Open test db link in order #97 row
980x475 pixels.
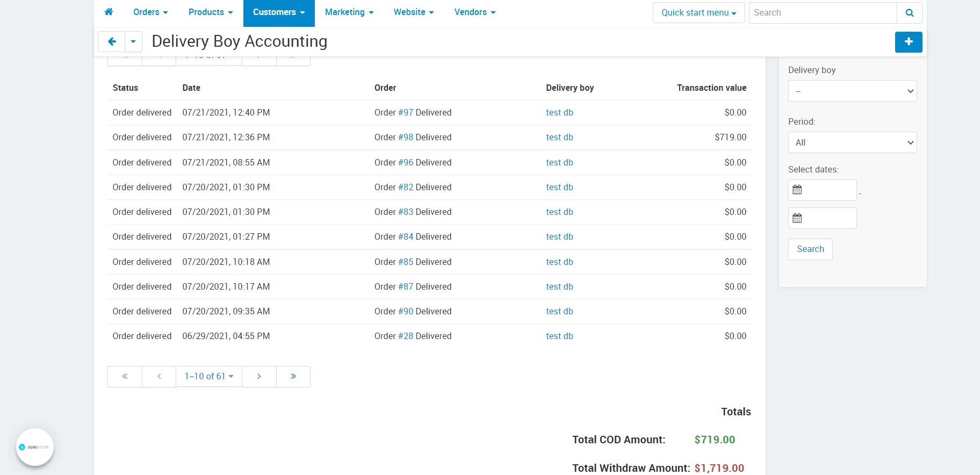point(559,112)
